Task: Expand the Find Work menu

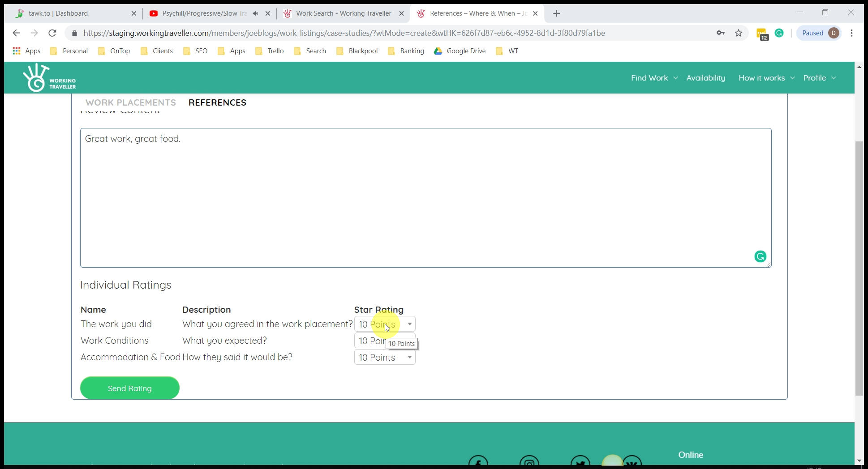Action: point(654,78)
